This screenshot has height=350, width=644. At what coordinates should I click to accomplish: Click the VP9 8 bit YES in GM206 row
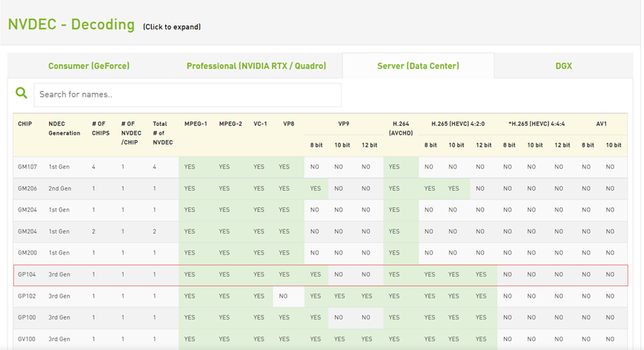tap(316, 188)
